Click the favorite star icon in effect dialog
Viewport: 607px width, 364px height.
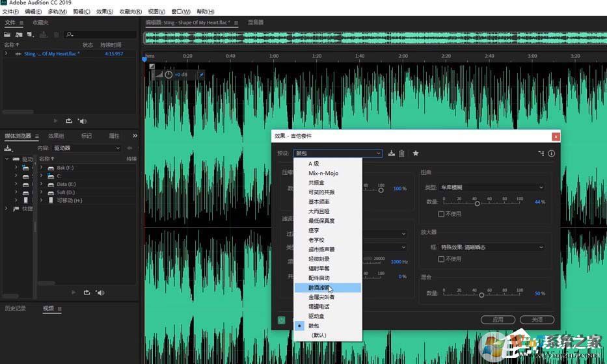point(416,153)
